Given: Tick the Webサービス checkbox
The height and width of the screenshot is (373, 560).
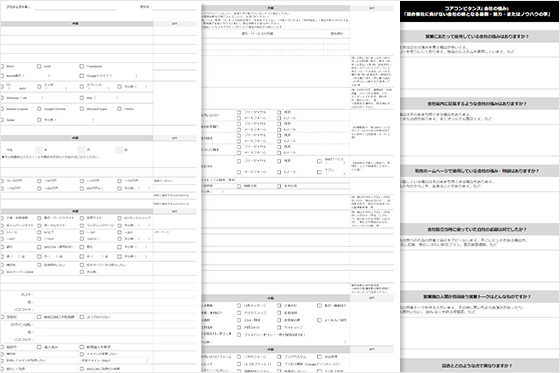Looking at the screenshot, I should (x=319, y=161).
